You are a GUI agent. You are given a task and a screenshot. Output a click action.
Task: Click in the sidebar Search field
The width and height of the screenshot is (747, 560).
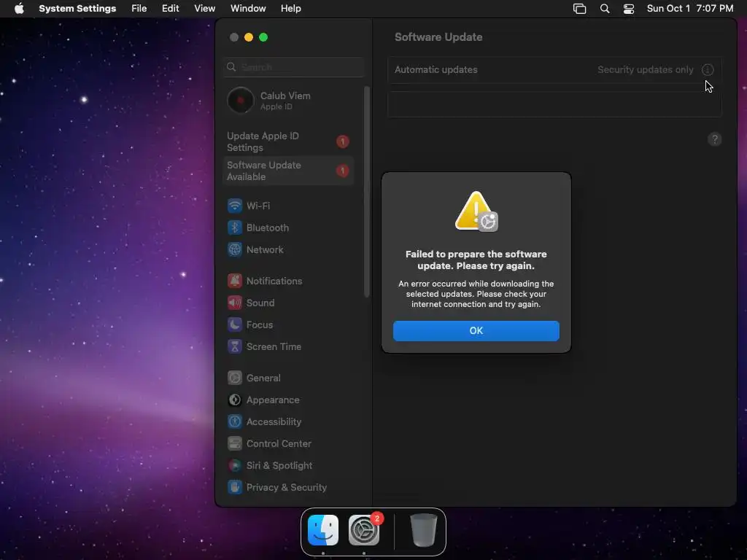[293, 67]
